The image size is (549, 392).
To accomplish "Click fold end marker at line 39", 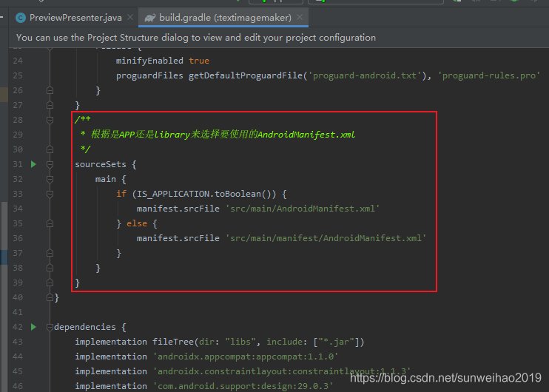I will [x=50, y=283].
